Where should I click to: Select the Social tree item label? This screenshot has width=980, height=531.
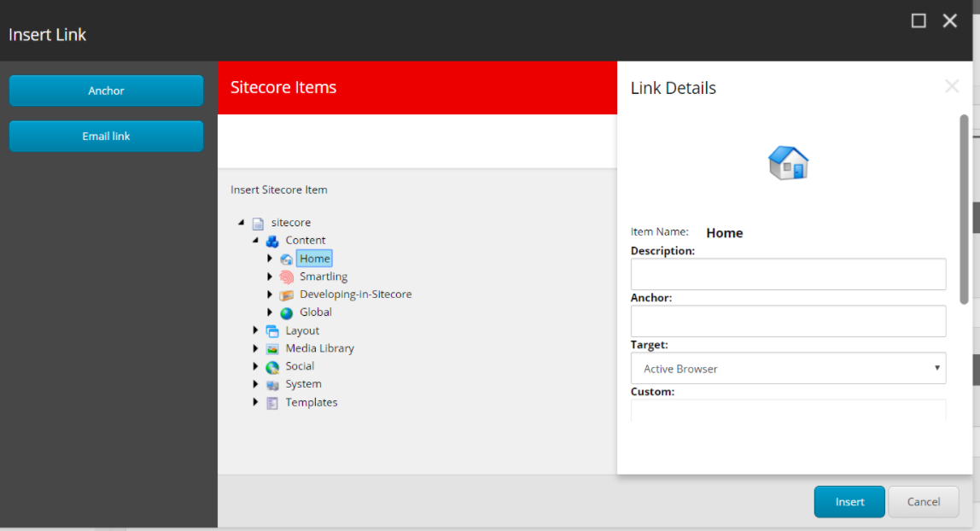tap(300, 366)
